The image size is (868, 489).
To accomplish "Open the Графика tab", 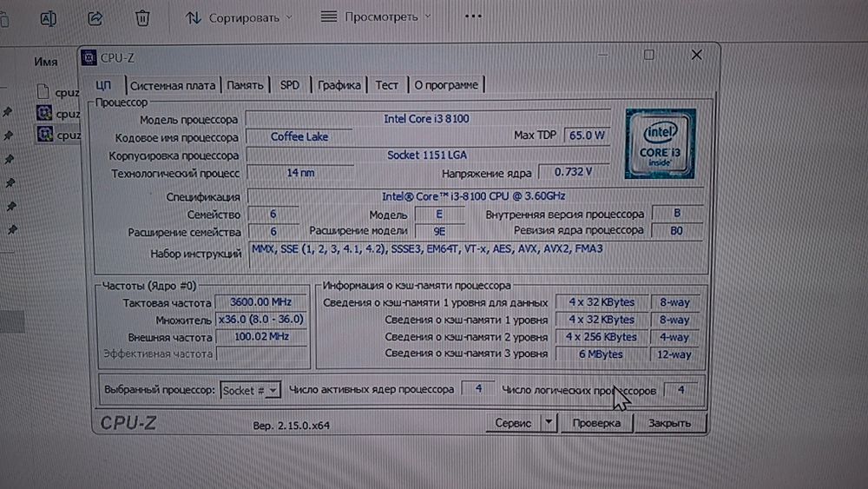I will click(x=339, y=85).
